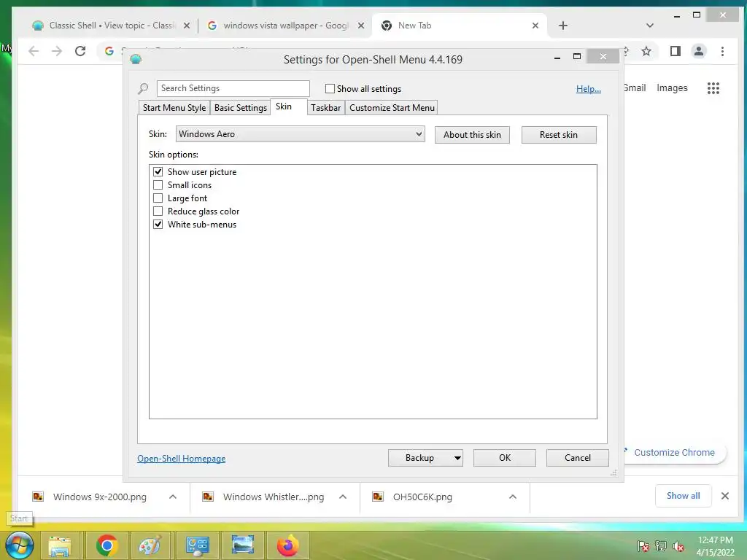Launch Paint from the taskbar
Viewport: 747px width, 560px height.
click(150, 545)
